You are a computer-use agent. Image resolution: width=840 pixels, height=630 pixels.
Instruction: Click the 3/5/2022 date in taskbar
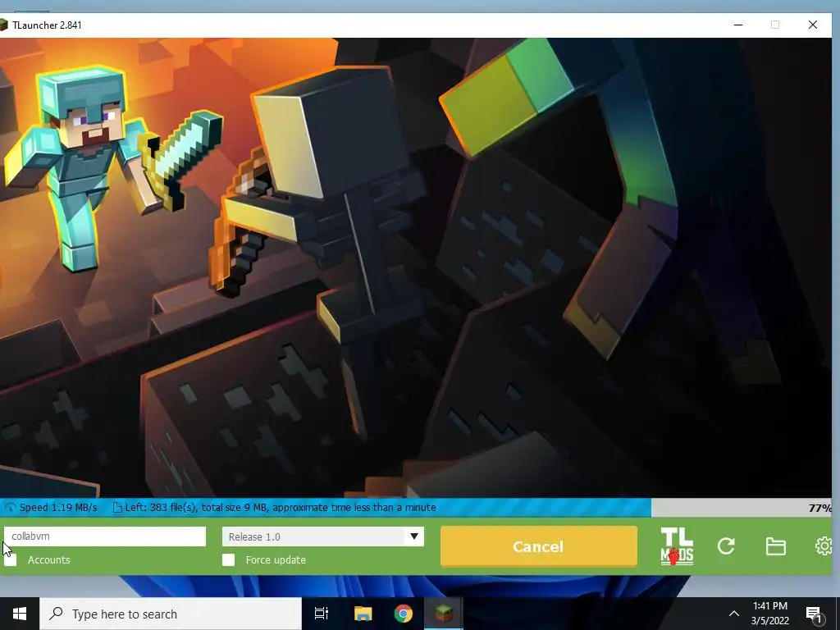tap(769, 621)
